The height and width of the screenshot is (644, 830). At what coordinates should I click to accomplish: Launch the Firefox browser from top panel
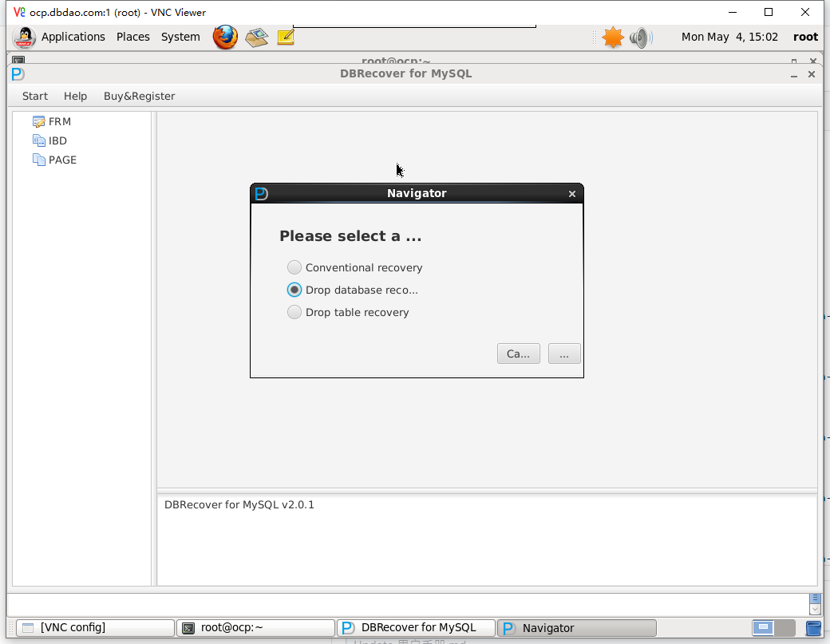click(225, 37)
